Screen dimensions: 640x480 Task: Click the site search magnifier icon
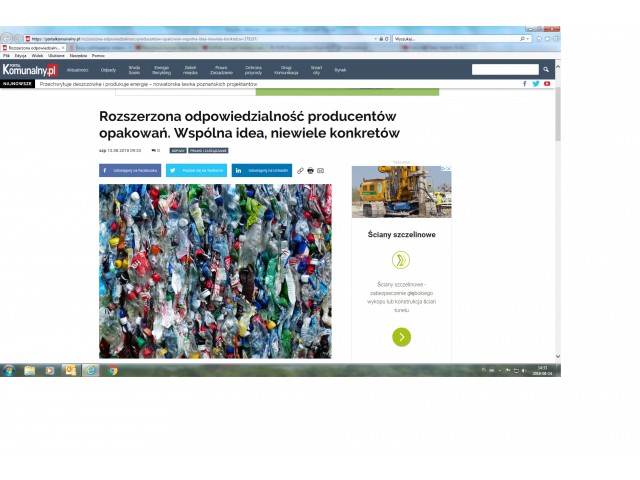[x=545, y=70]
